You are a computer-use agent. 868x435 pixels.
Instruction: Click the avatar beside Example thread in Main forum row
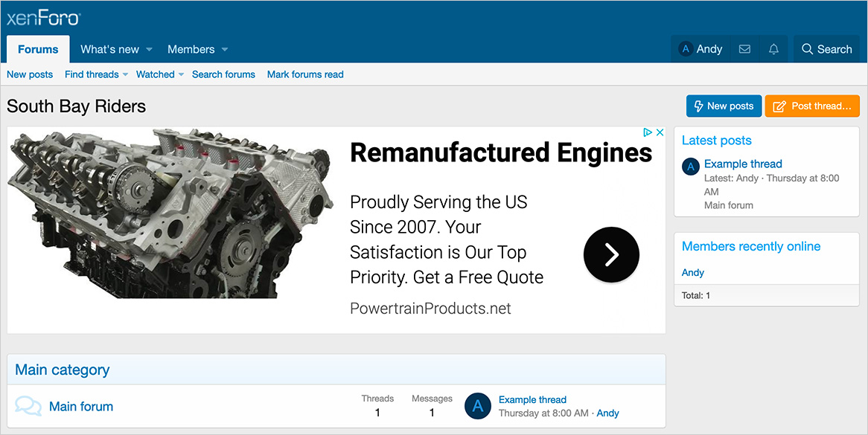(x=478, y=406)
